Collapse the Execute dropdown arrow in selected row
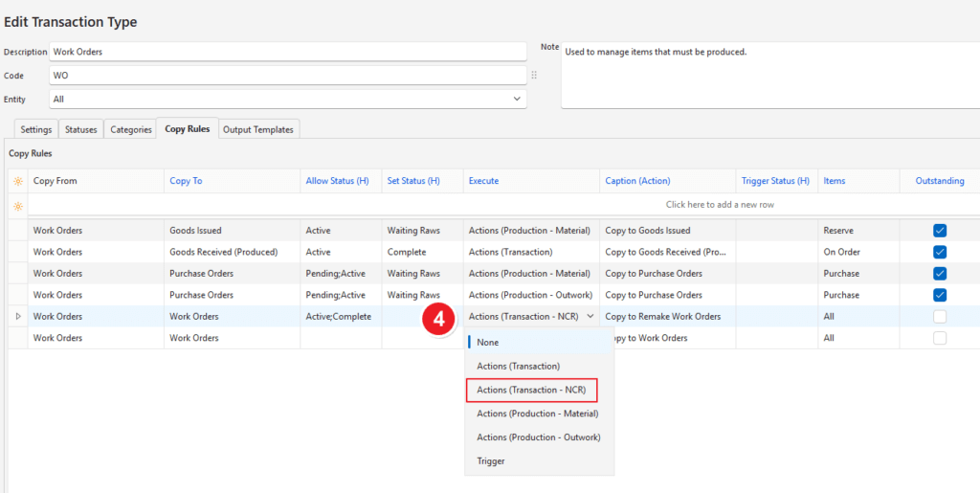This screenshot has width=980, height=493. click(x=590, y=316)
